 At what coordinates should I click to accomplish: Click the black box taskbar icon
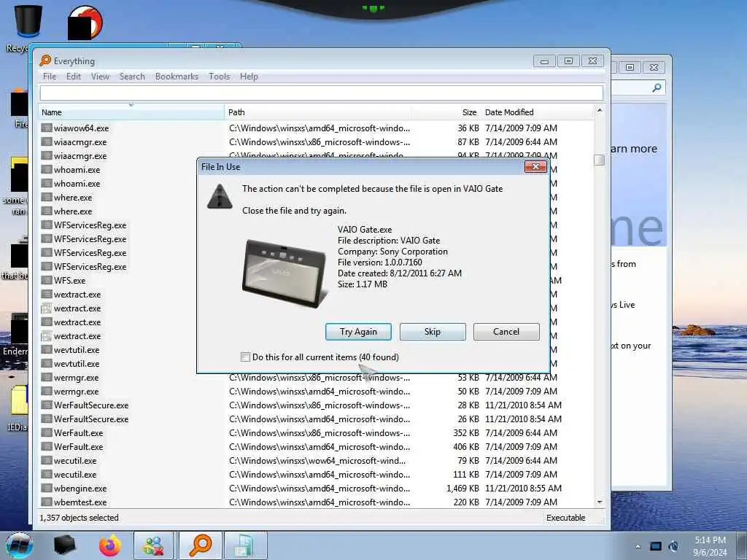tap(65, 545)
